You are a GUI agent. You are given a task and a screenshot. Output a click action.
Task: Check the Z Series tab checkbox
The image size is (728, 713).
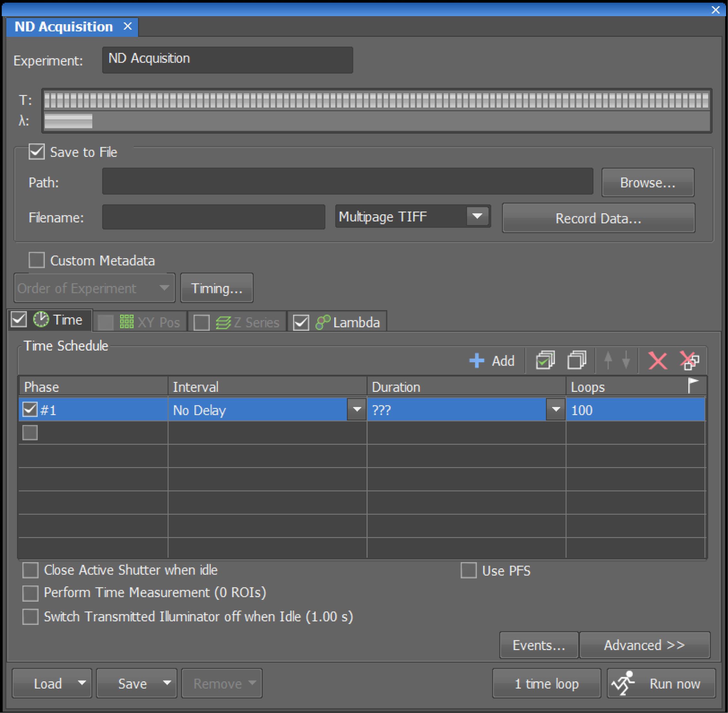[201, 322]
